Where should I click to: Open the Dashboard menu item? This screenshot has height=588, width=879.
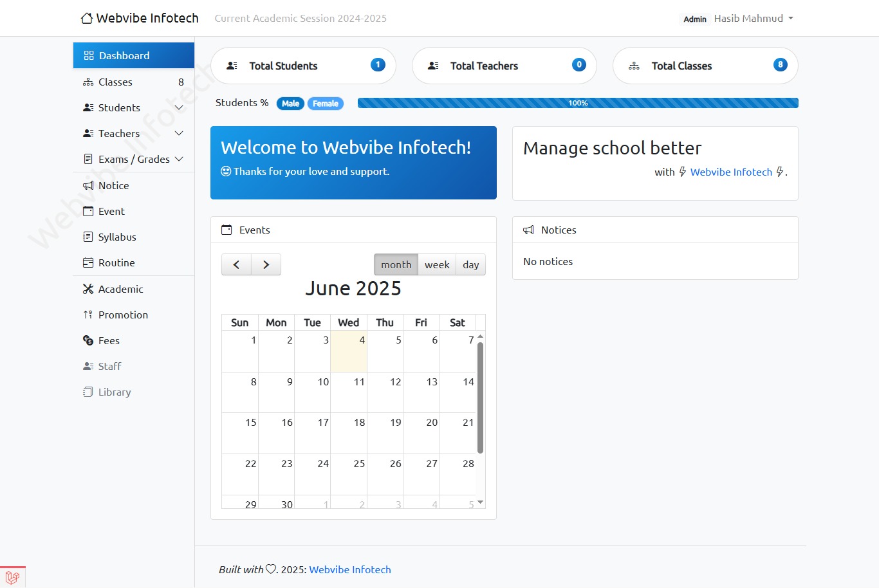pyautogui.click(x=134, y=56)
